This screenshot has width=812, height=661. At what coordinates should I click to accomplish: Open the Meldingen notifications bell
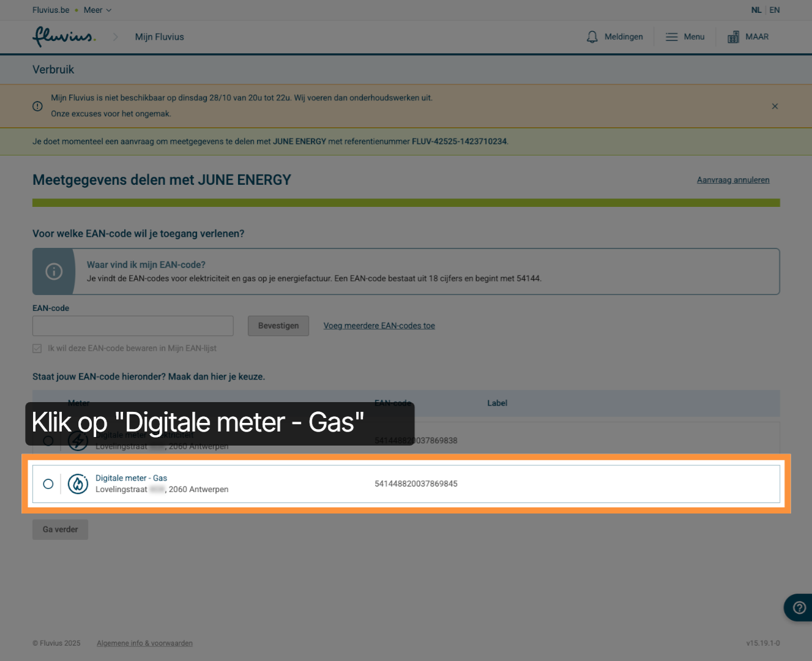[614, 37]
